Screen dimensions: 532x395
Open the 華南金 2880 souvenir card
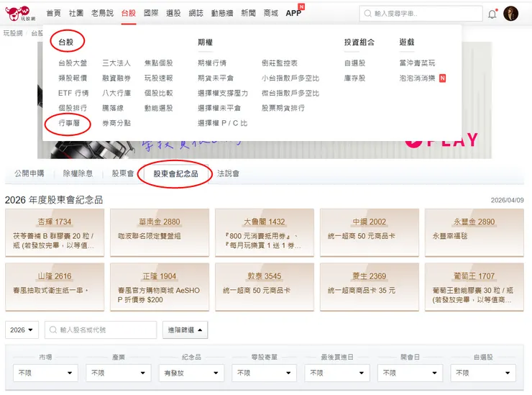(x=160, y=232)
